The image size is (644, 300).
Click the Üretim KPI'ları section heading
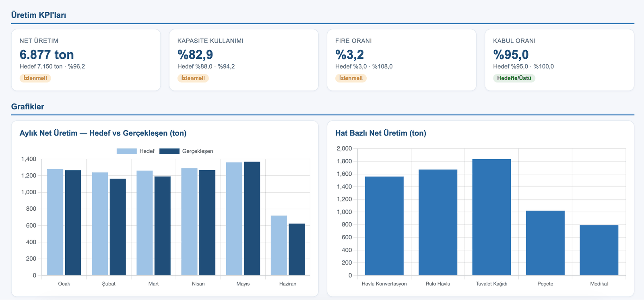click(x=39, y=15)
